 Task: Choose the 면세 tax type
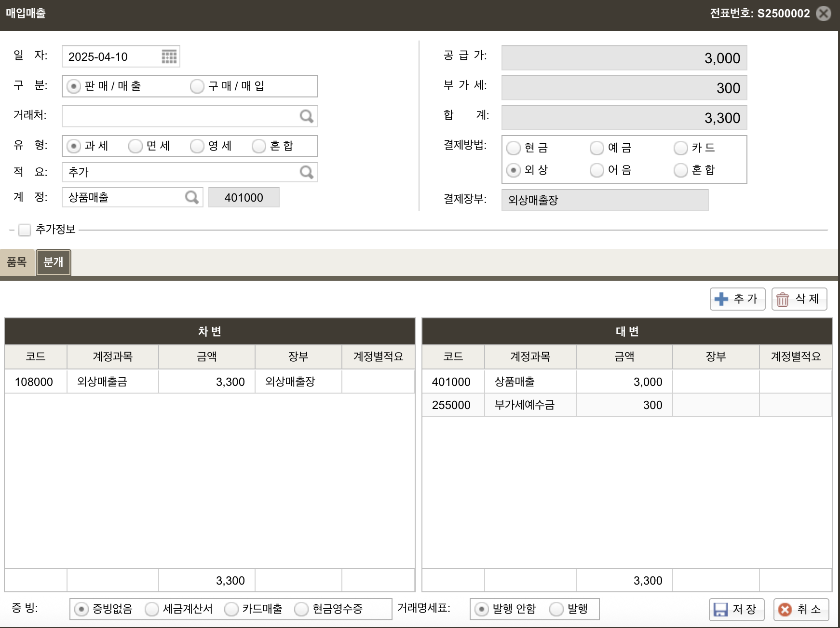(135, 146)
